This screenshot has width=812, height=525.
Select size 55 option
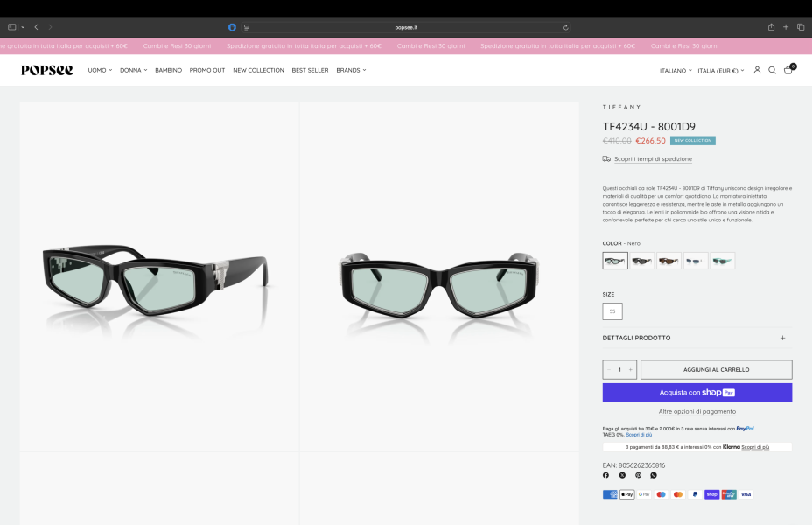(612, 311)
